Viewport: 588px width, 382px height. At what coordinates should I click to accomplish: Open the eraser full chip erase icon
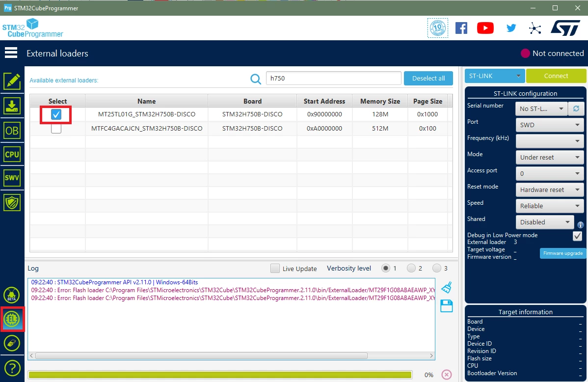click(x=12, y=343)
